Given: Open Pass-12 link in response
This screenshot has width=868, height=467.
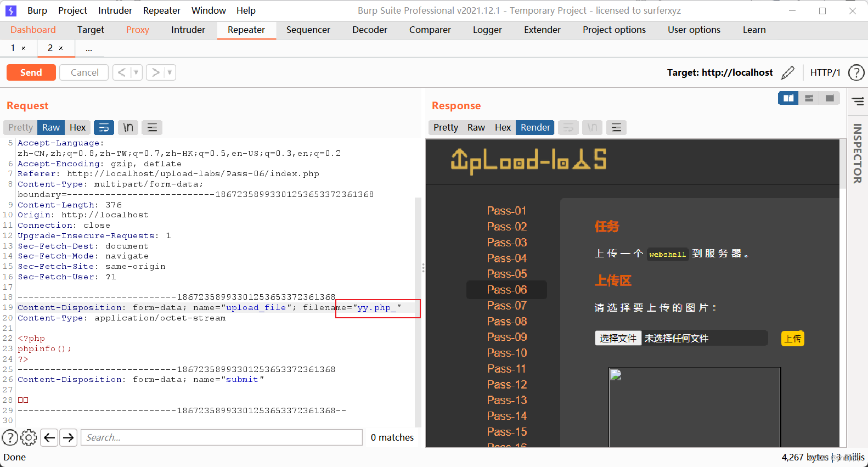Looking at the screenshot, I should pyautogui.click(x=506, y=385).
